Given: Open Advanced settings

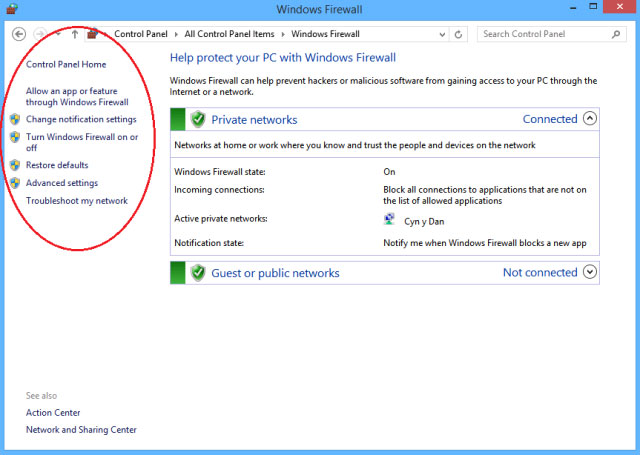Looking at the screenshot, I should (62, 183).
